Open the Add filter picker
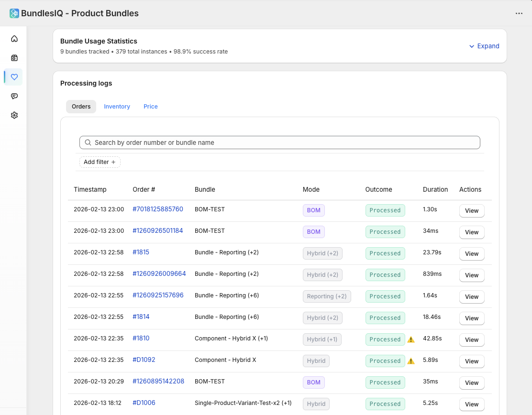Screen dimensions: 532x415 pos(100,162)
